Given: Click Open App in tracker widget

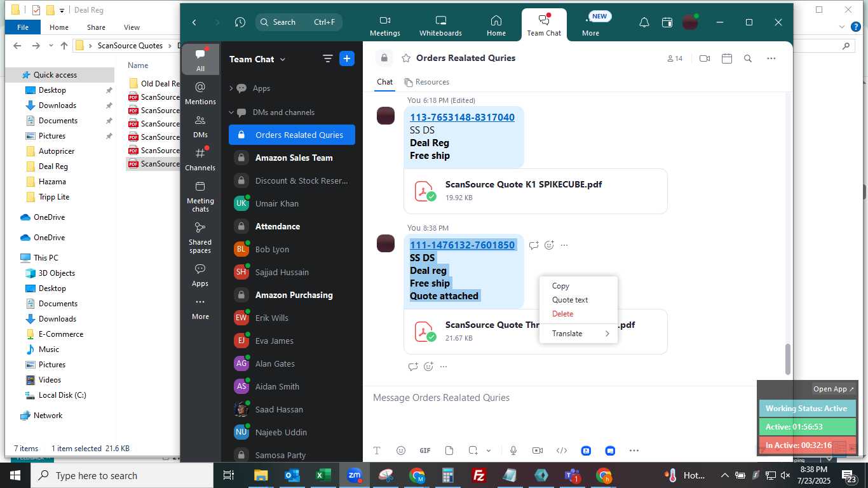Looking at the screenshot, I should pos(834,389).
